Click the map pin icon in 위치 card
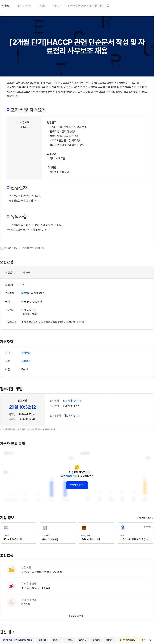 [123, 528]
